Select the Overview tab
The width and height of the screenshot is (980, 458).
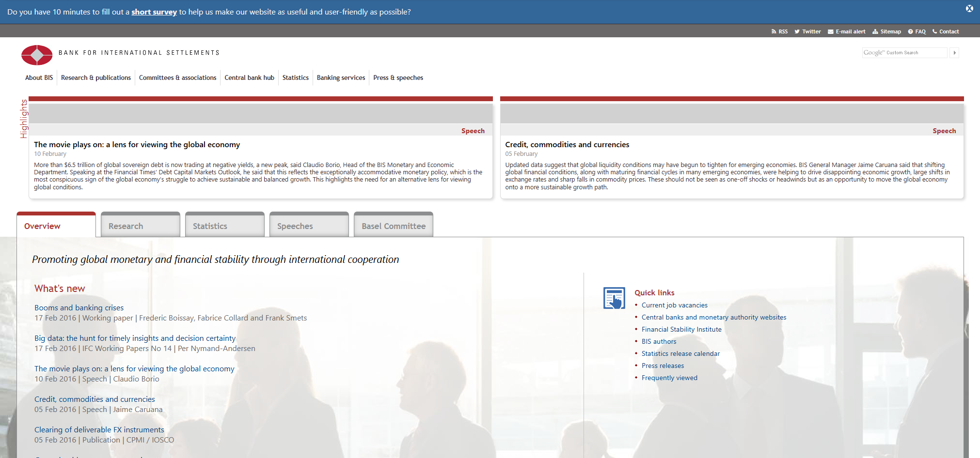[56, 225]
